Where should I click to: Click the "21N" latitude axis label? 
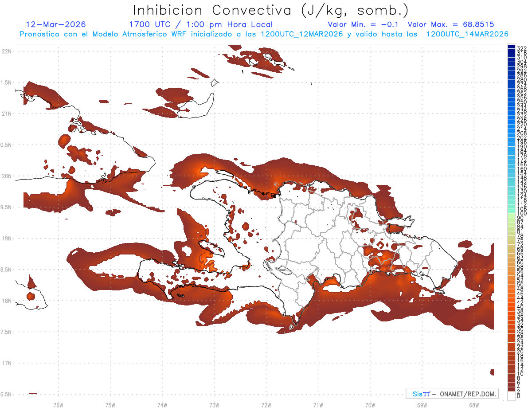7,114
